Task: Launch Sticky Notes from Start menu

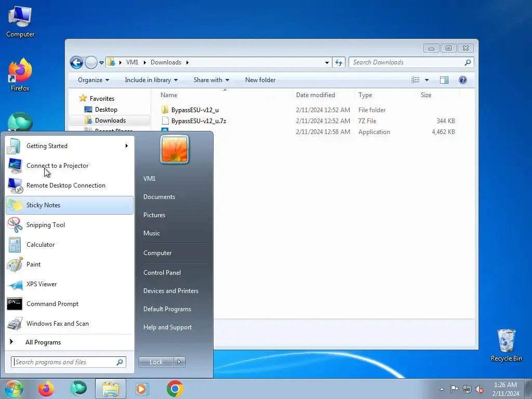Action: tap(70, 205)
